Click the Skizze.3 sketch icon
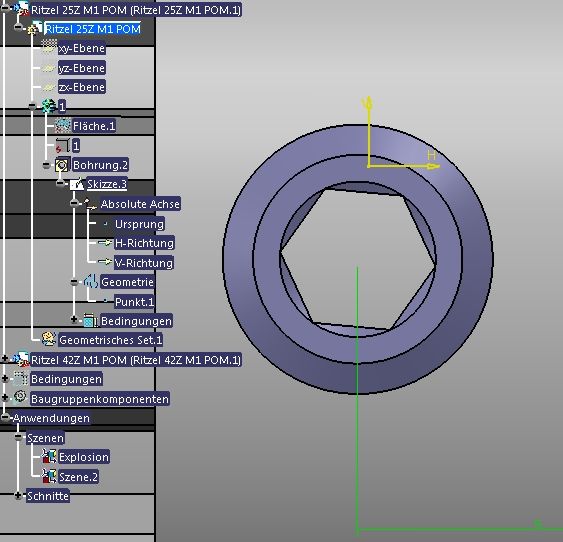 pos(77,184)
